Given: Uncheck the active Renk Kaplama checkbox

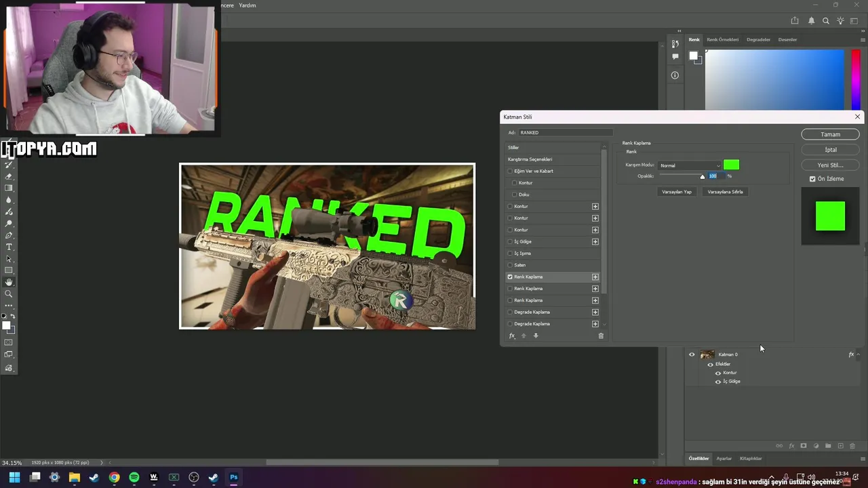Looking at the screenshot, I should (511, 277).
